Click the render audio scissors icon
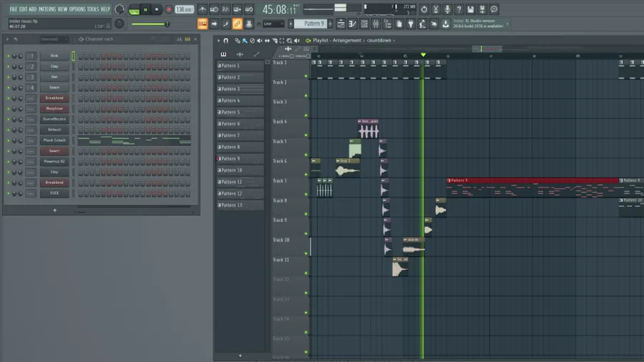Screen dimensions: 644x362 [436, 9]
